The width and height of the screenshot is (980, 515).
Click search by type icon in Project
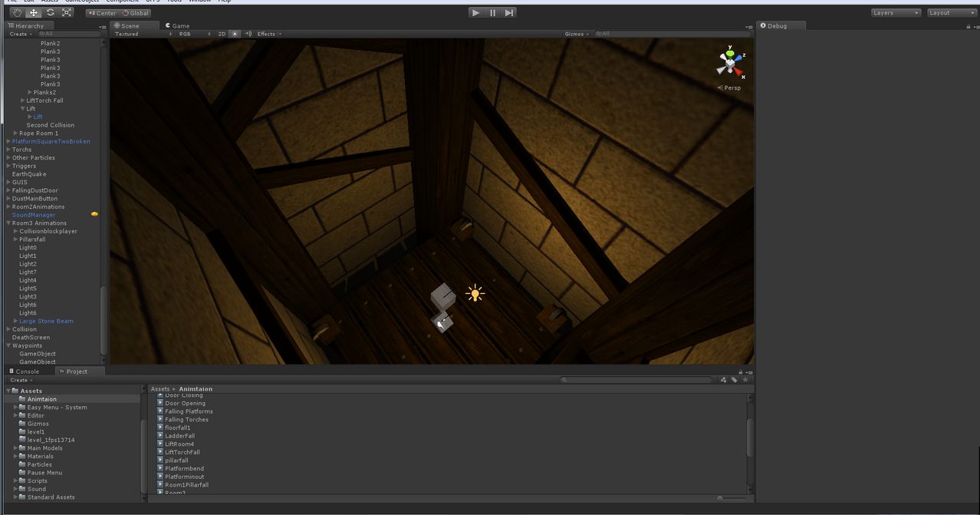pyautogui.click(x=723, y=380)
